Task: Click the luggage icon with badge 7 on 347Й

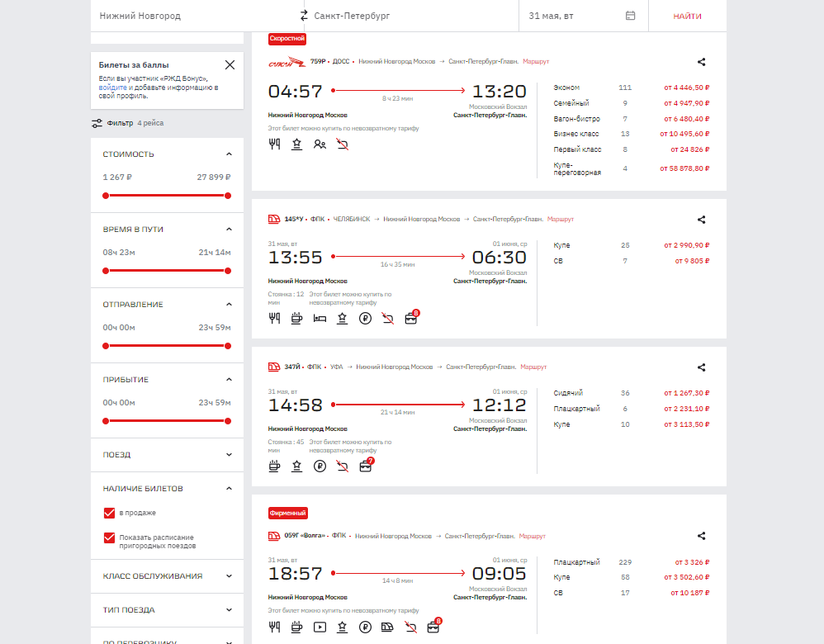Action: pyautogui.click(x=366, y=466)
